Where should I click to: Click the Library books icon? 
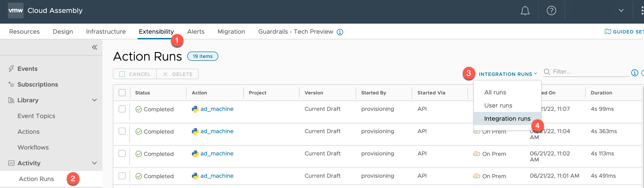11,100
